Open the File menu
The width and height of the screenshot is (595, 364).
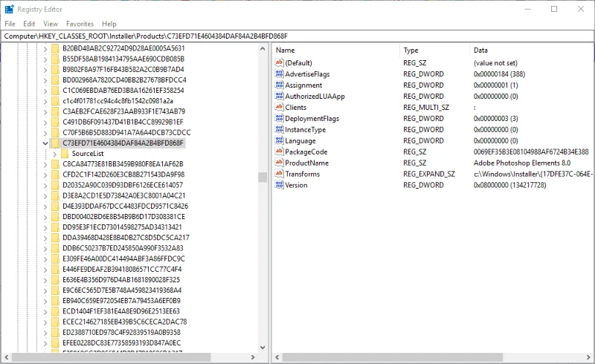click(10, 24)
